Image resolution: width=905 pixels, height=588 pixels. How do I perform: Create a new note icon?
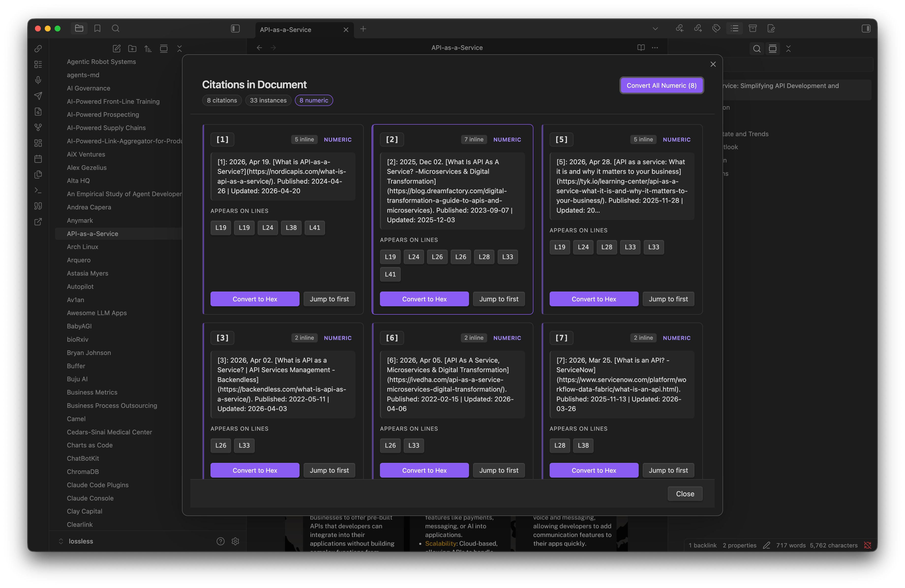(x=117, y=48)
